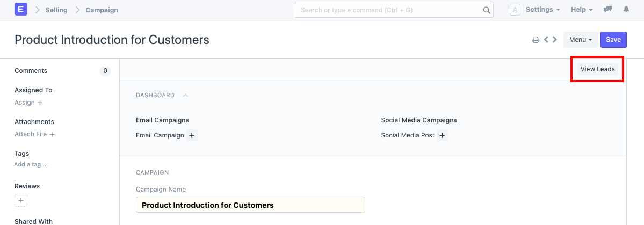Go to the previous document arrow
Viewport: 644px width, 225px height.
pos(546,40)
